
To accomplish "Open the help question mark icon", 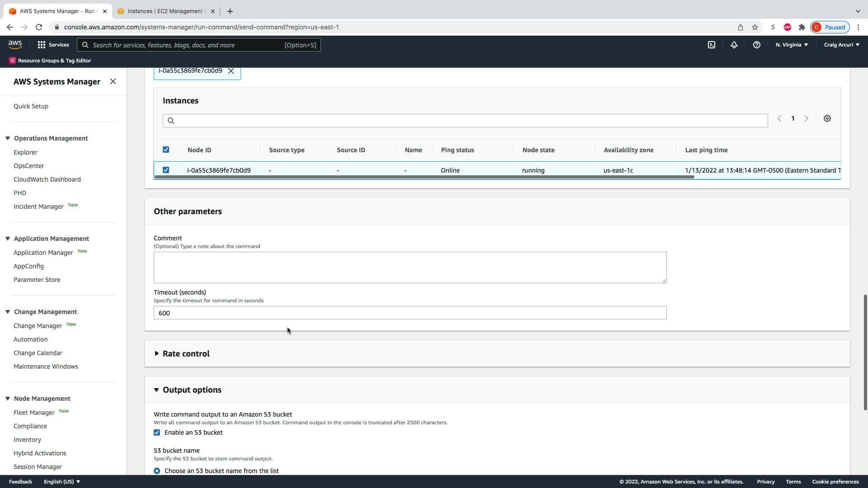I will pos(756,45).
